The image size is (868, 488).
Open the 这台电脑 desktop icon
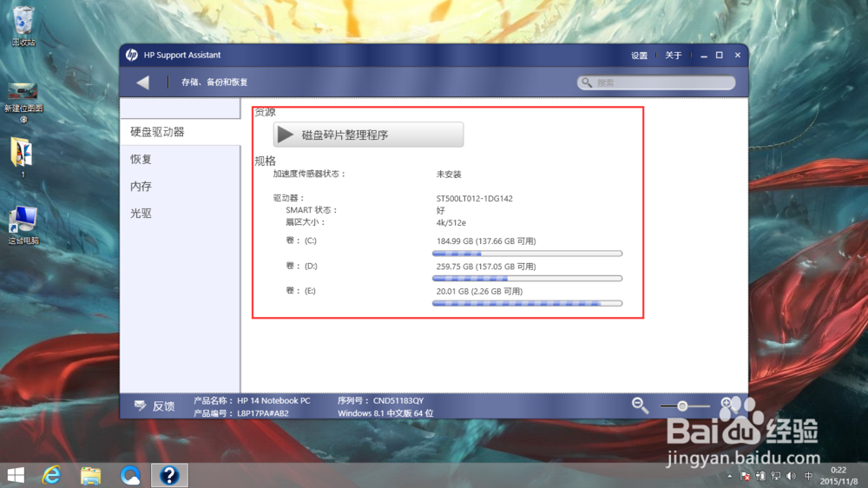tap(23, 226)
